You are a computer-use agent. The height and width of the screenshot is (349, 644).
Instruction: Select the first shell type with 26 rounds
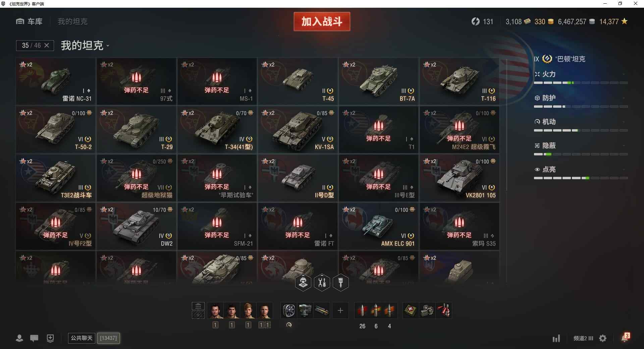pyautogui.click(x=362, y=310)
